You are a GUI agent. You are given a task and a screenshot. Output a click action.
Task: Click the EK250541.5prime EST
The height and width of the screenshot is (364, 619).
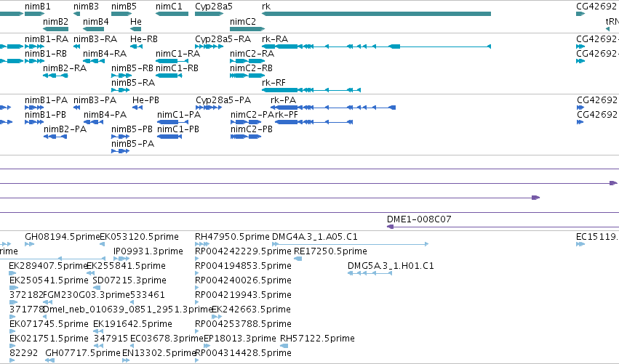click(14, 288)
